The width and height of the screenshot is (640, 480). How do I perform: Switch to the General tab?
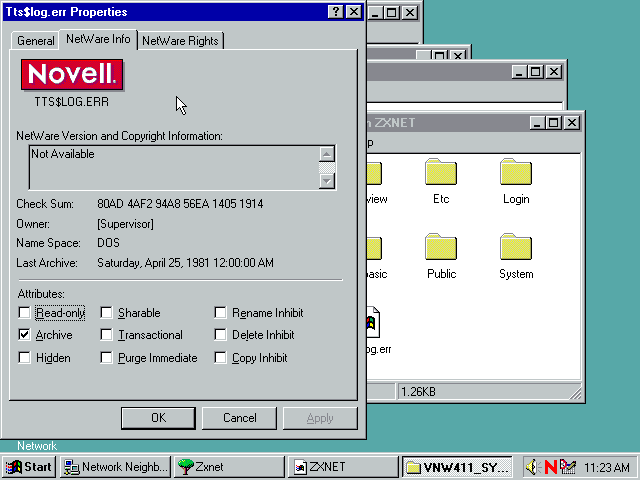tap(36, 41)
